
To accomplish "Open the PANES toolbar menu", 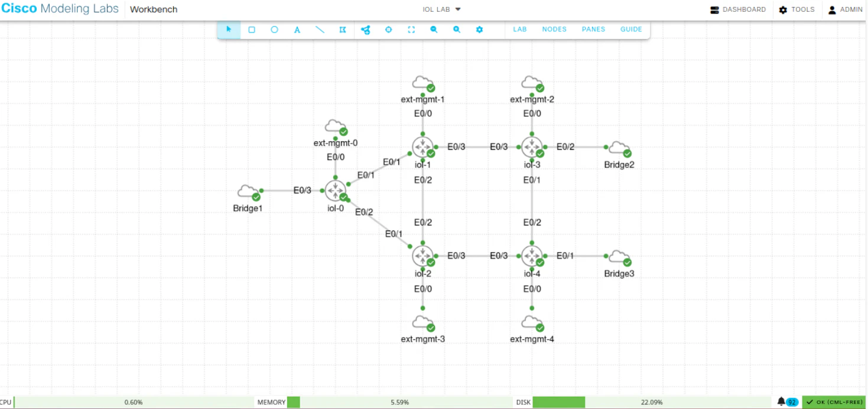I will click(x=593, y=30).
